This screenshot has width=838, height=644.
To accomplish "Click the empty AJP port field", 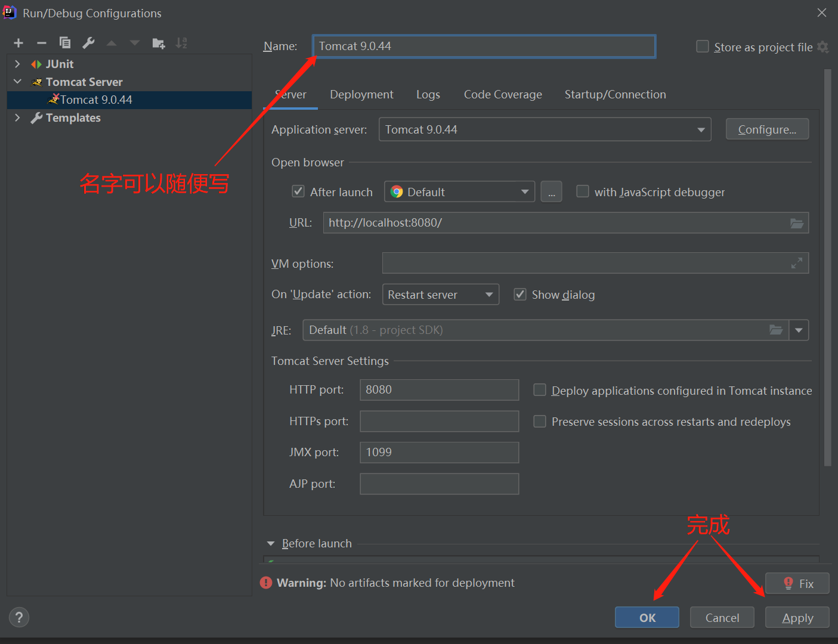I will click(439, 484).
